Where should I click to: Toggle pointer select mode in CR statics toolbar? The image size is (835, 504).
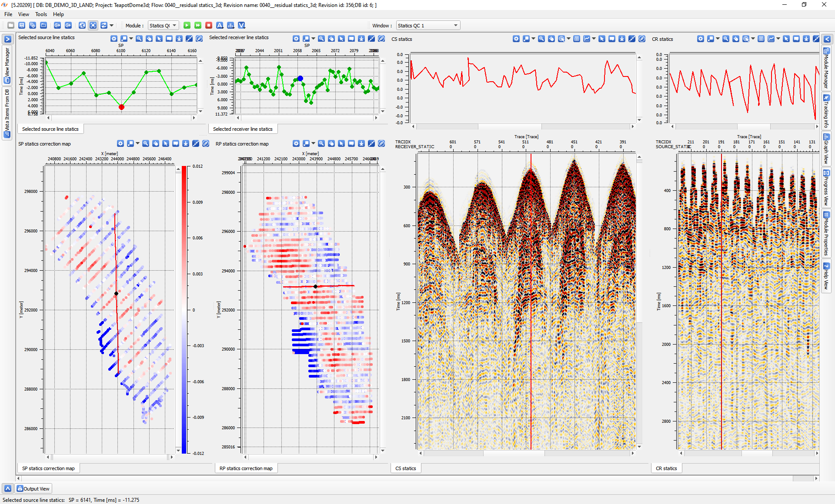tap(786, 39)
